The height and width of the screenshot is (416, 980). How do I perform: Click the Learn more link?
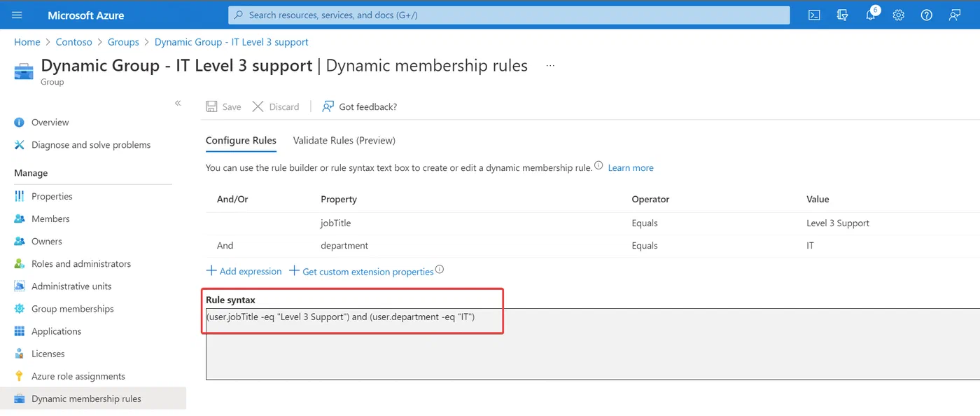(631, 168)
